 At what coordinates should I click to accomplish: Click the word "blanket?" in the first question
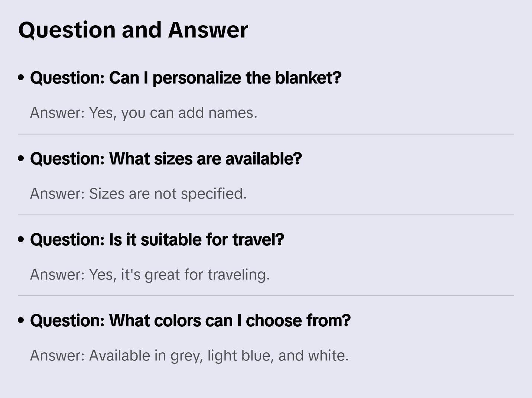(308, 78)
